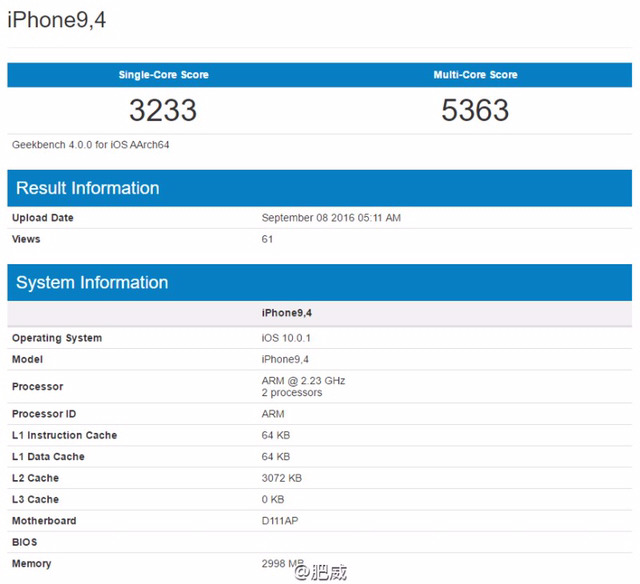Select the D111AP motherboard value
640x584 pixels.
[280, 521]
